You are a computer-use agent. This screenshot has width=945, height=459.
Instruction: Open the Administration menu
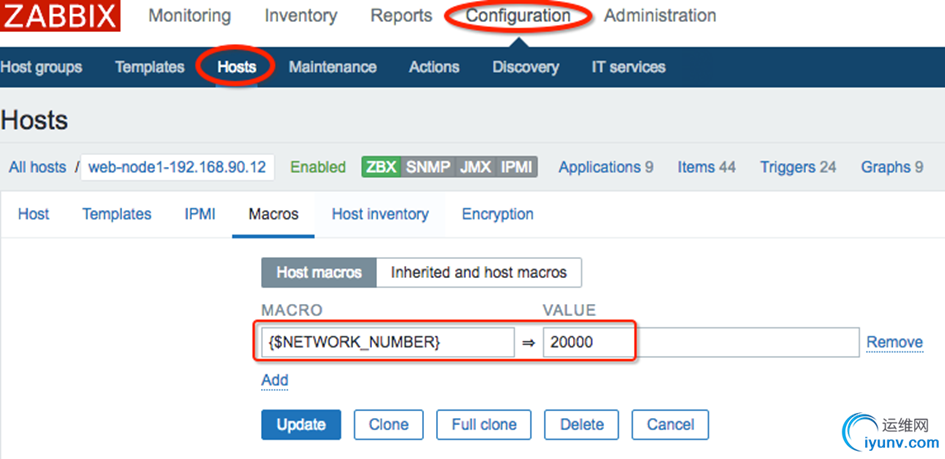coord(659,16)
